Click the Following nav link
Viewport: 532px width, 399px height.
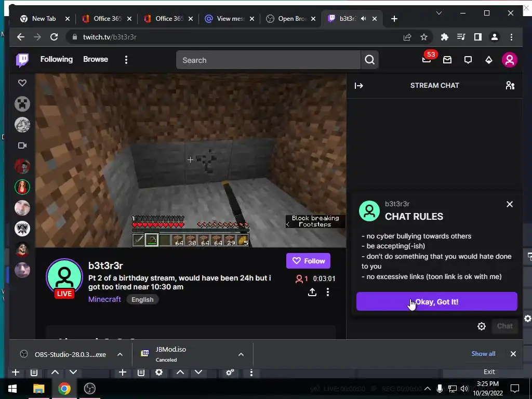point(56,59)
